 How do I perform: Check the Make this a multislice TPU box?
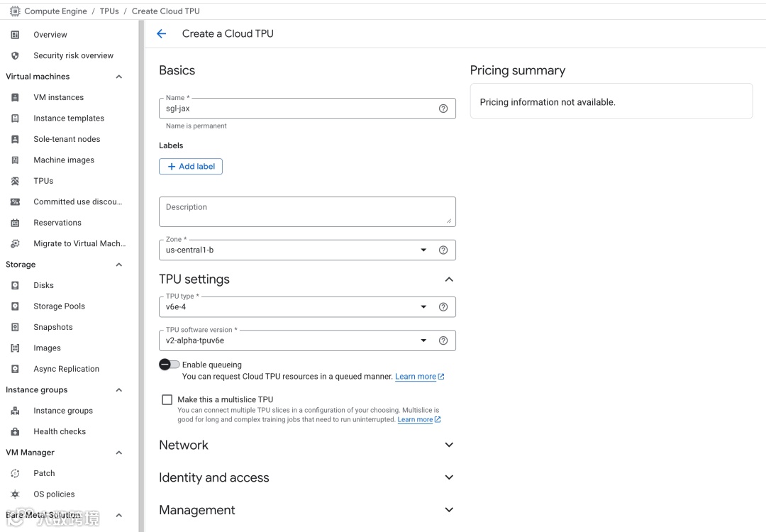tap(167, 399)
